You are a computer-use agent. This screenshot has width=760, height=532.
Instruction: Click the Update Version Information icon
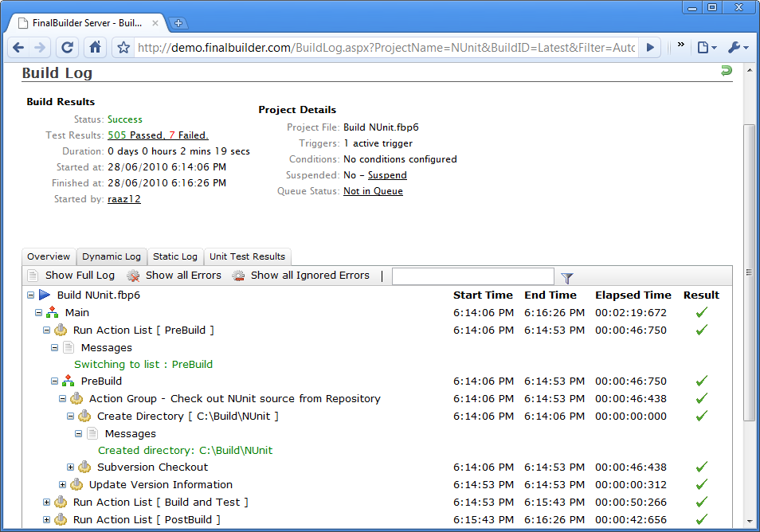[x=76, y=484]
